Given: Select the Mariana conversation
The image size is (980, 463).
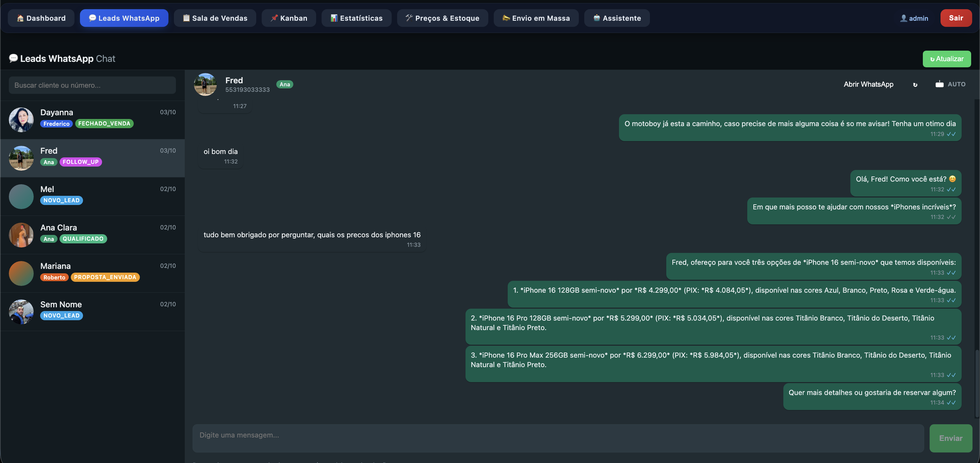Looking at the screenshot, I should [x=93, y=273].
